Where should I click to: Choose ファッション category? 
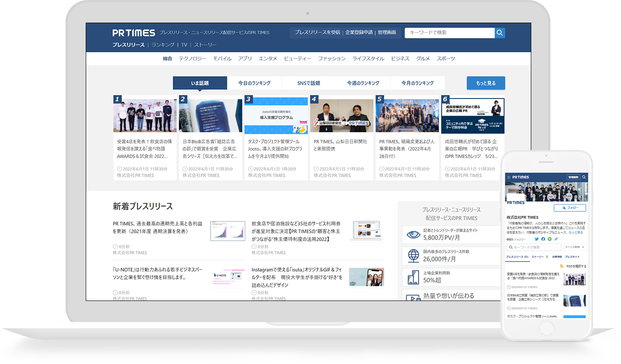tap(332, 59)
